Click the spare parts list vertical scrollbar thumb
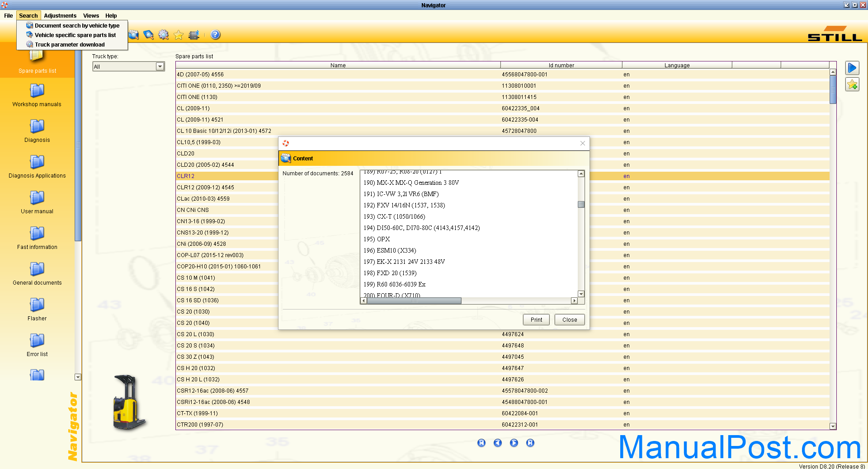Screen dimensions: 868x469 [x=833, y=89]
